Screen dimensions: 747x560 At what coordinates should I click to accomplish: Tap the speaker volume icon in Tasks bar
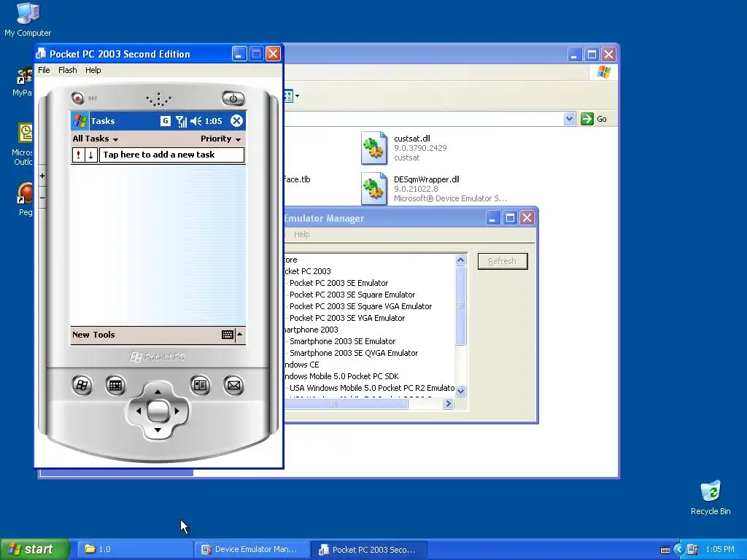point(196,121)
